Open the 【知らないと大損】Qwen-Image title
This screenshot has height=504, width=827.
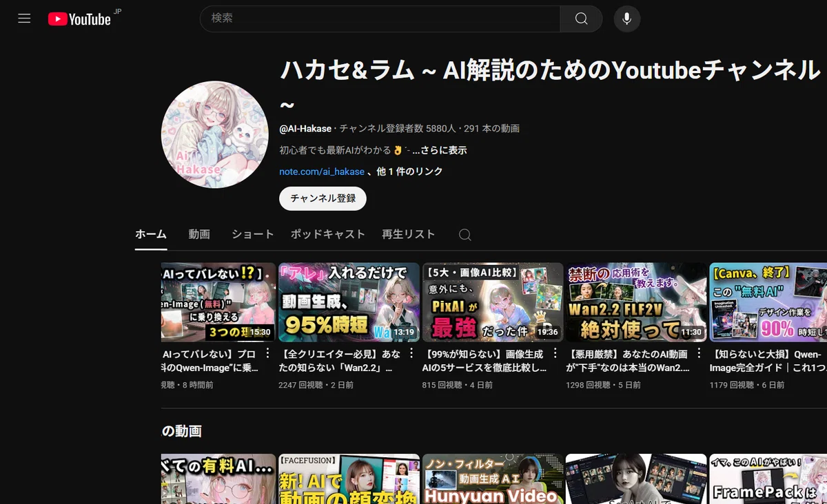point(767,361)
